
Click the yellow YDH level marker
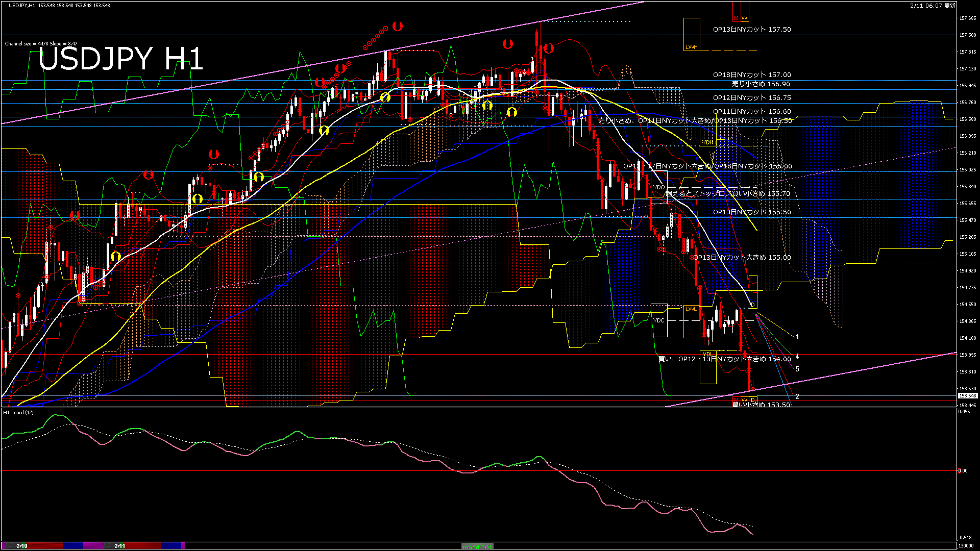pyautogui.click(x=707, y=142)
